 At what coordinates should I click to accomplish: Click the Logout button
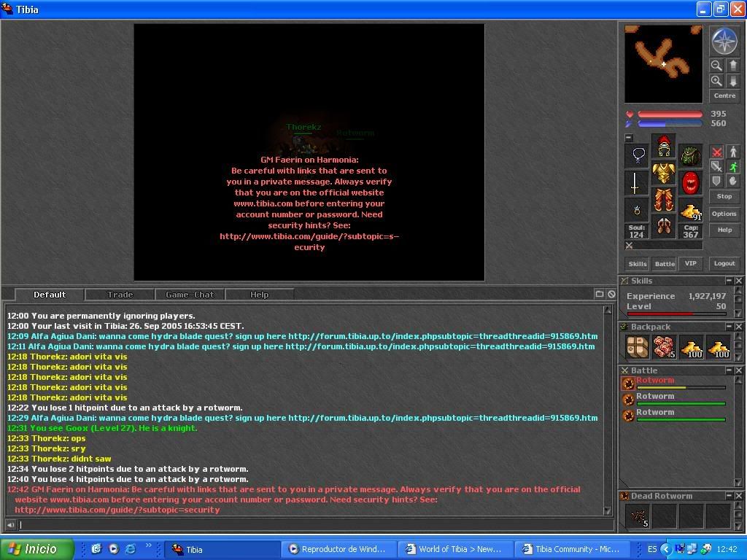[x=724, y=263]
